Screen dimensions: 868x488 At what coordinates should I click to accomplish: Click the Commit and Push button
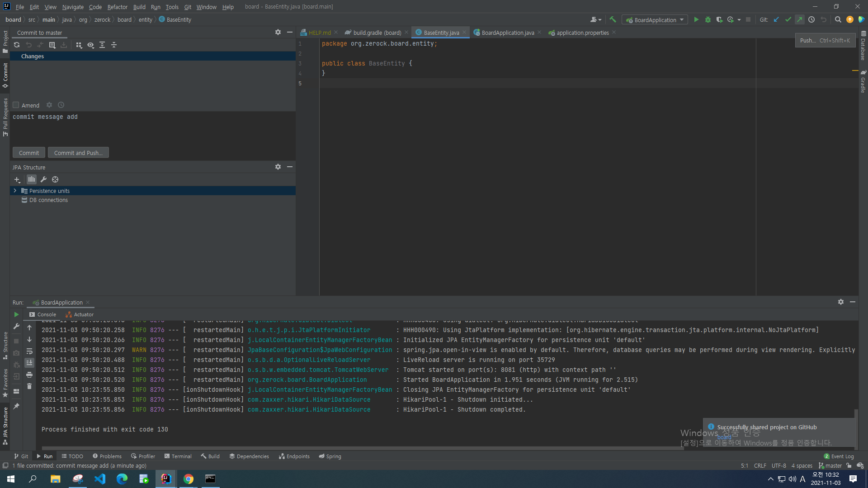coord(78,153)
